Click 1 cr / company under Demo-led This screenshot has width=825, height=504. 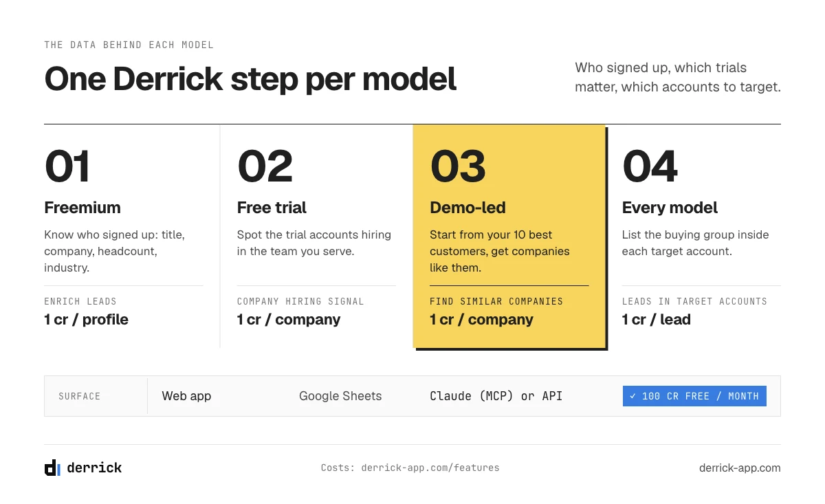coord(481,320)
